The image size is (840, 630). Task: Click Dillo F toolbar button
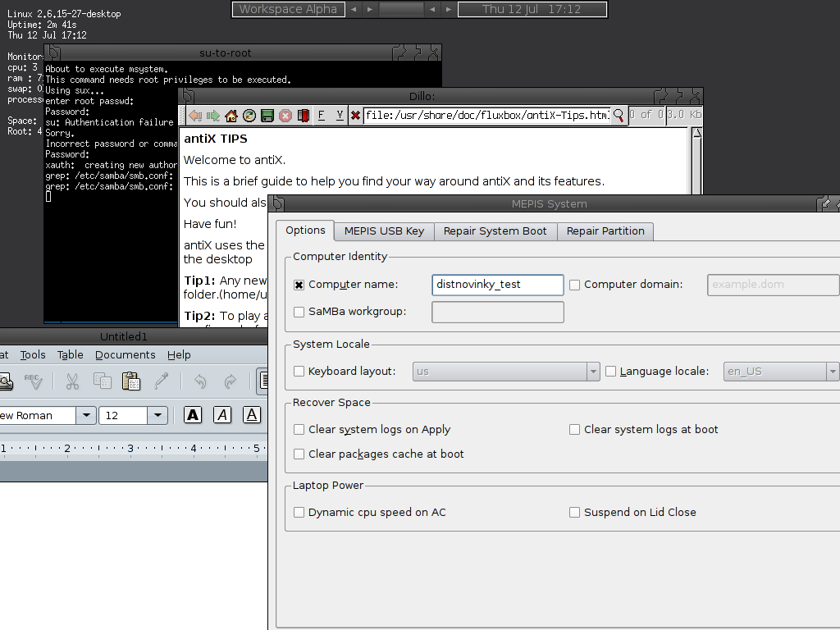coord(322,115)
